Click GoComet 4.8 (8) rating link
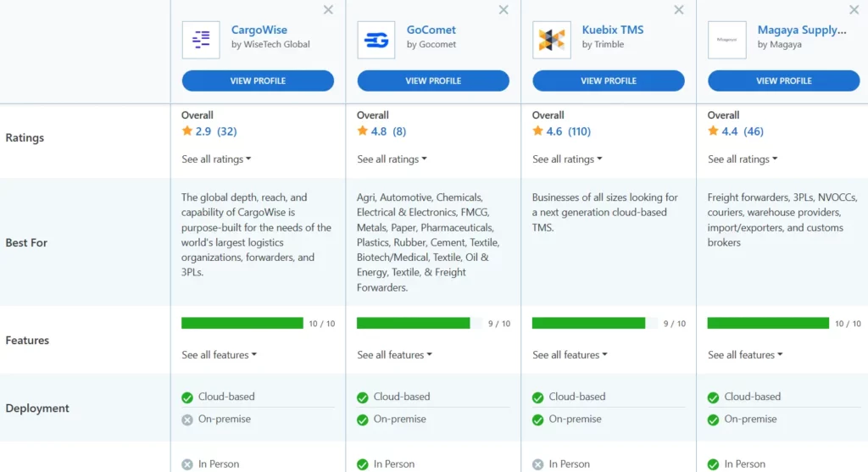This screenshot has width=868, height=472. 388,131
